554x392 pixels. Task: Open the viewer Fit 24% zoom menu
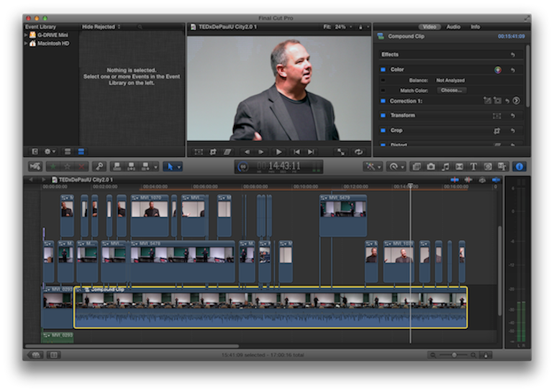coord(337,27)
